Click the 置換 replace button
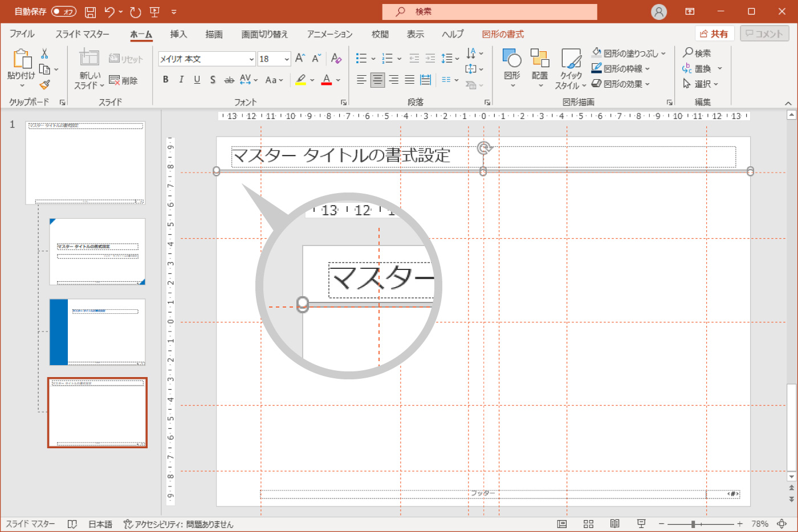The height and width of the screenshot is (532, 798). point(697,69)
